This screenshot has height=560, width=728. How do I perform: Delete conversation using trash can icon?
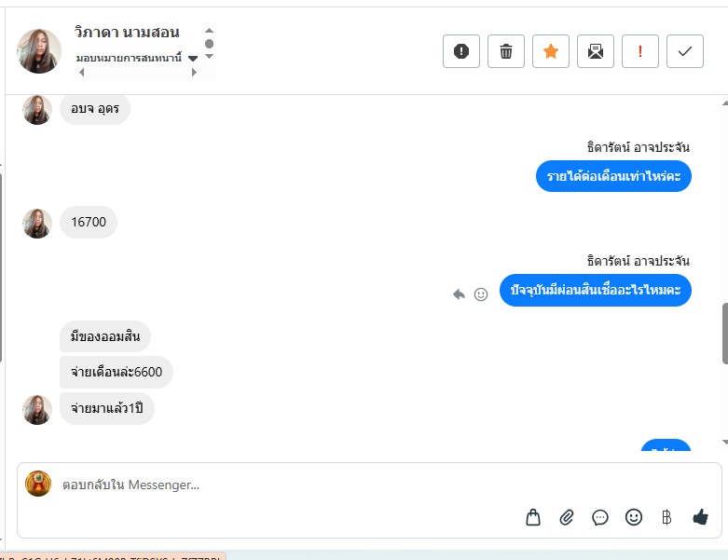click(x=506, y=51)
